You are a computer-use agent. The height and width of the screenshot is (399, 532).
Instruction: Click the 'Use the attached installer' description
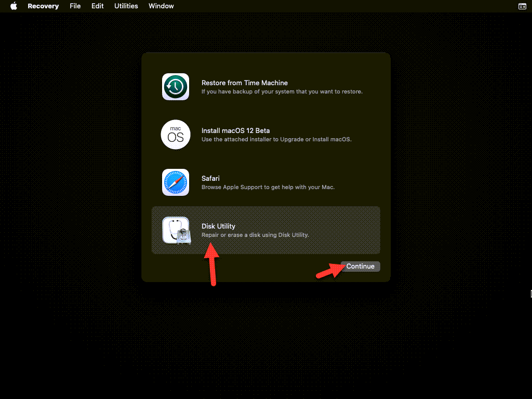(276, 139)
